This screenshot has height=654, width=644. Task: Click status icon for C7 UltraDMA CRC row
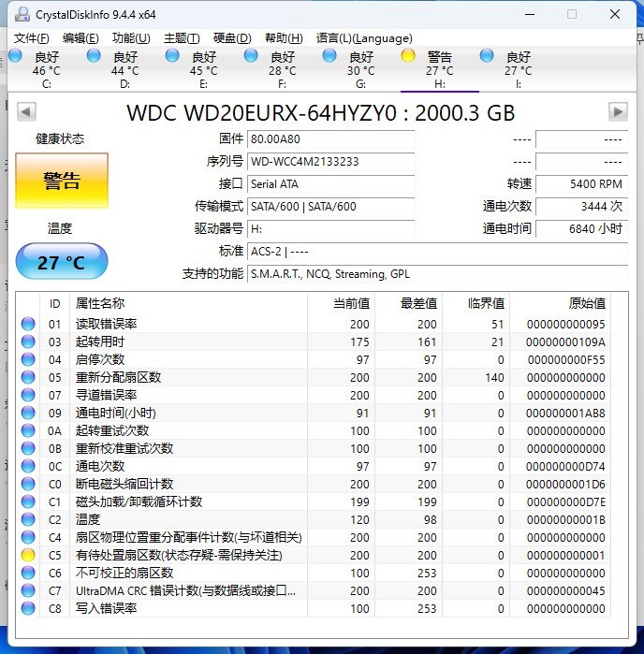click(x=28, y=590)
